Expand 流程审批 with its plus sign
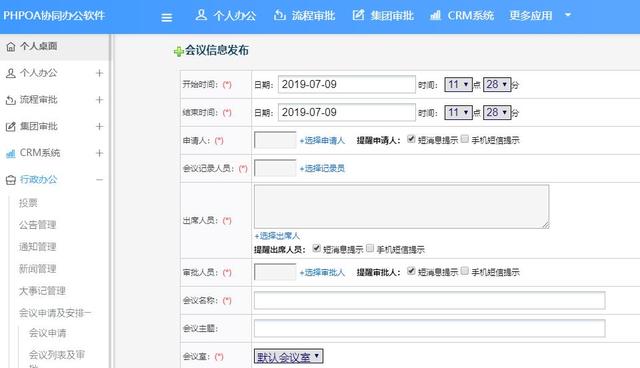Image resolution: width=640 pixels, height=368 pixels. pyautogui.click(x=99, y=100)
